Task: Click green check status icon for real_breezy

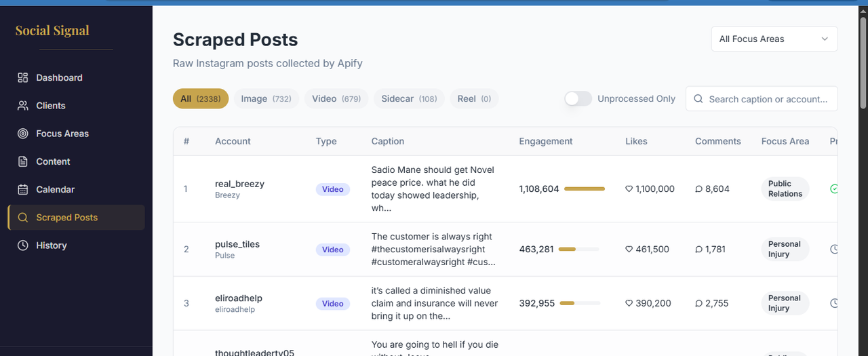Action: [x=834, y=189]
